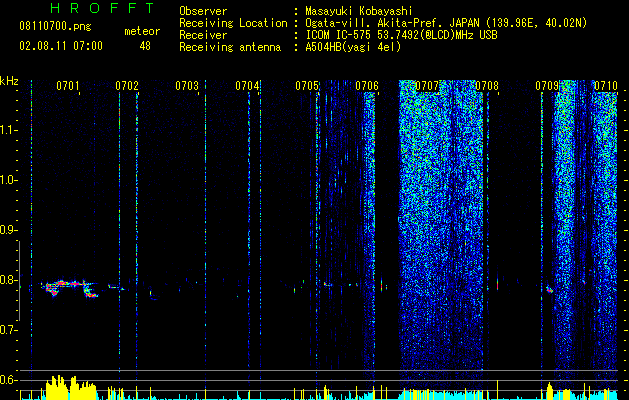This screenshot has width=629, height=400.
Task: Click time marker 0705
Action: click(x=307, y=85)
